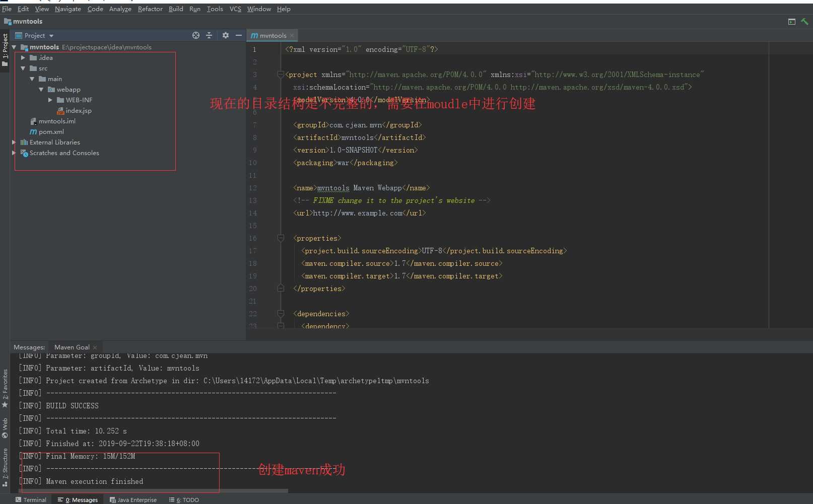Toggle the 2: Favorites side panel

click(x=5, y=389)
